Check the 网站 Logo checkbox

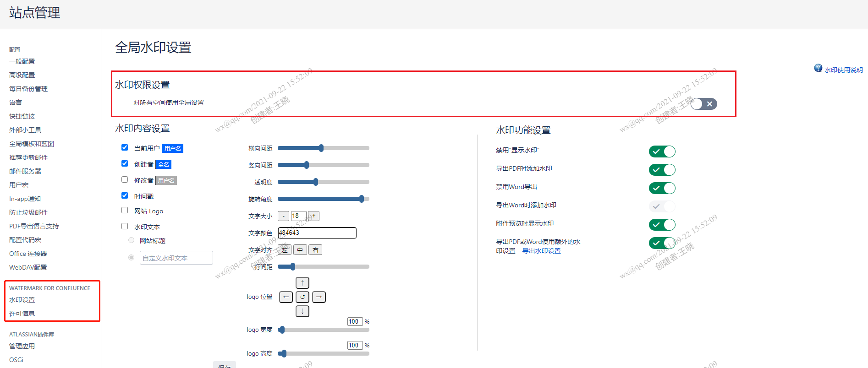[x=125, y=210]
